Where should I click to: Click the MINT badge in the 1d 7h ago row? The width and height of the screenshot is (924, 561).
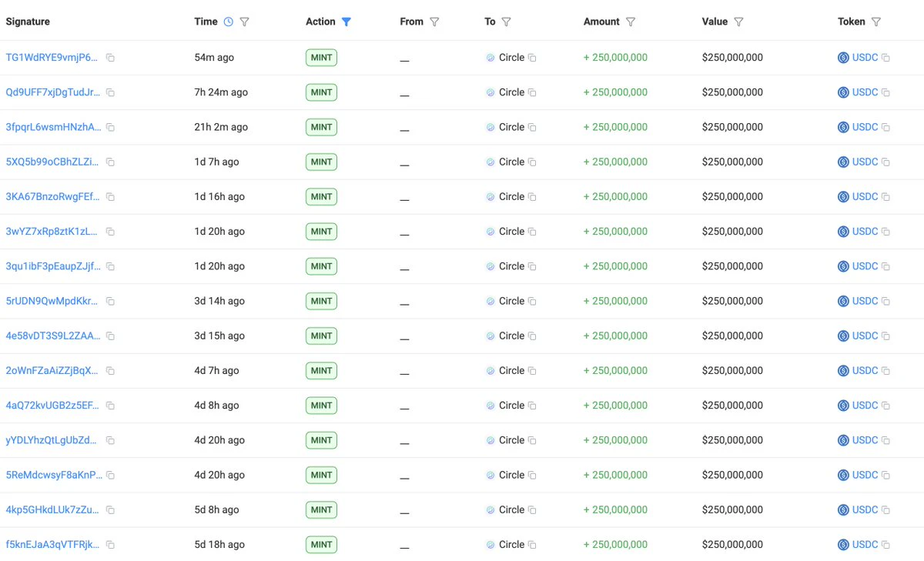click(321, 162)
